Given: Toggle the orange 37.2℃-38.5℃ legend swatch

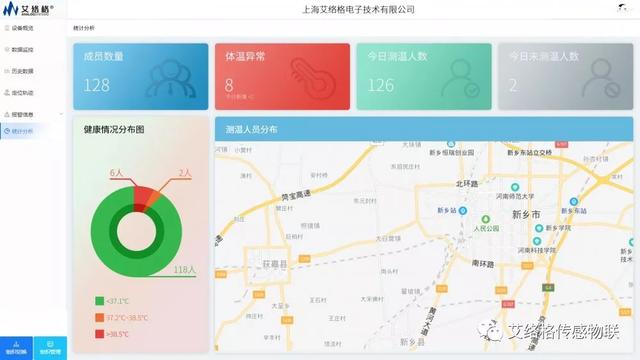Looking at the screenshot, I should click(x=99, y=317).
